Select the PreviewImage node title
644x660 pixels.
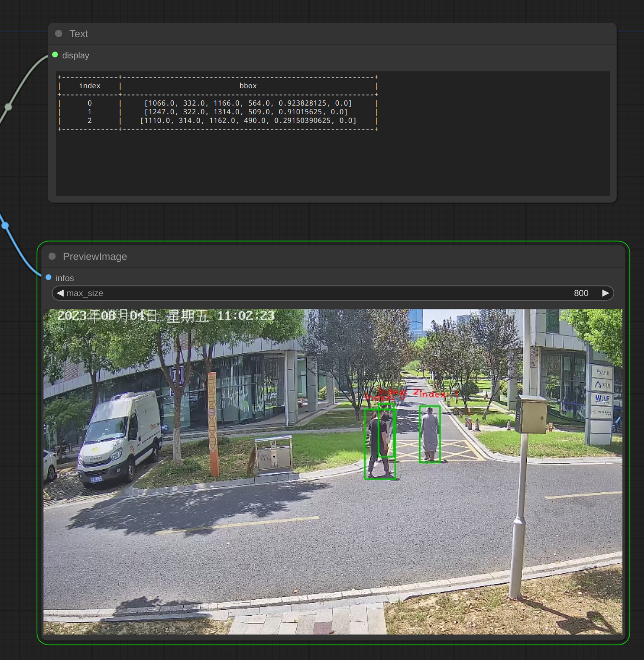[x=95, y=256]
